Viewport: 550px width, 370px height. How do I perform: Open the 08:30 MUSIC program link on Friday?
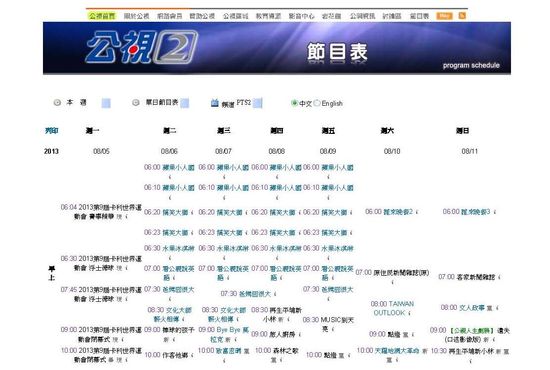[x=328, y=324]
